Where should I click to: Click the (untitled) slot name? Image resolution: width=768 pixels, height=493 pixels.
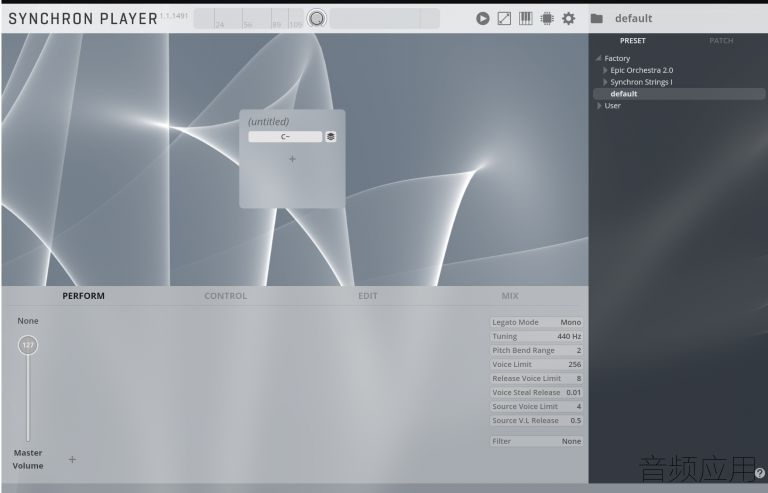pyautogui.click(x=268, y=121)
